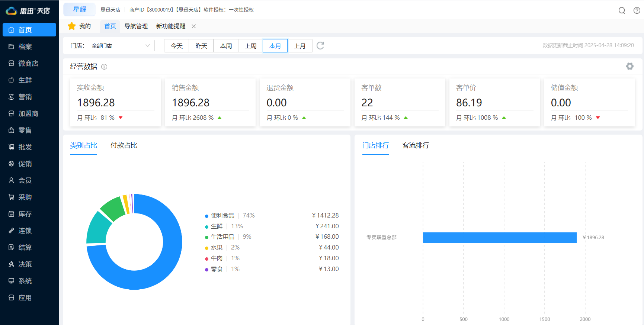
Task: Select the 今天 time range
Action: point(177,46)
